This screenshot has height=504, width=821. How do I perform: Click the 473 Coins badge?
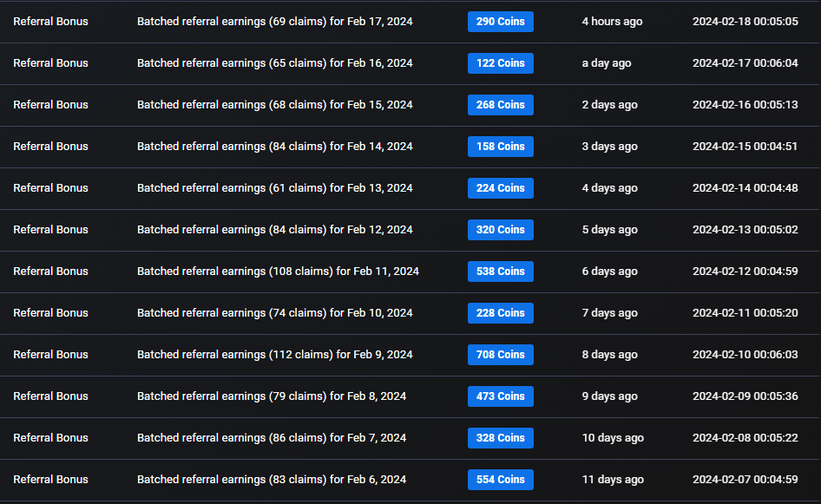pos(501,396)
